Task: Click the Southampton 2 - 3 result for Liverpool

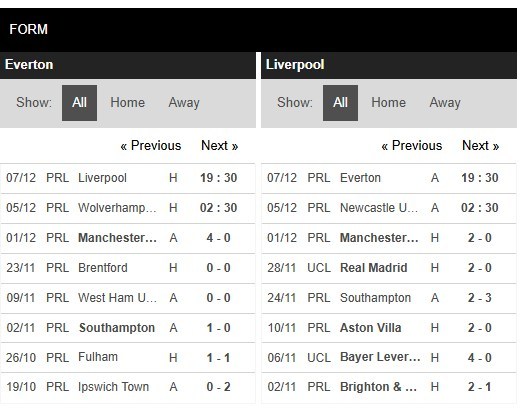Action: (479, 298)
